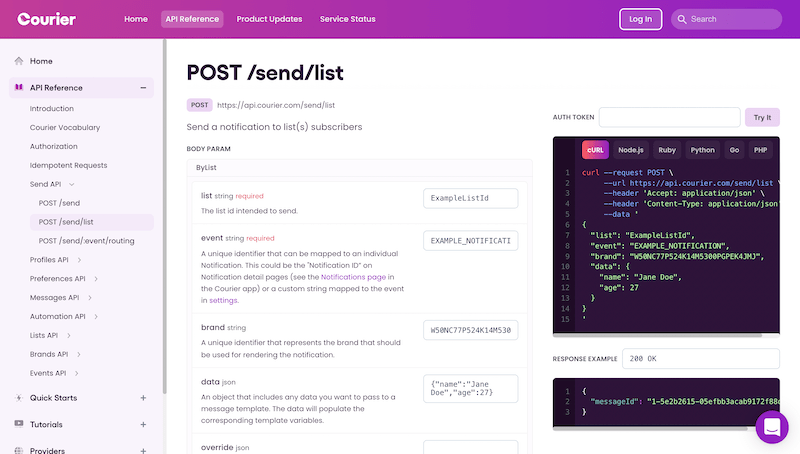The width and height of the screenshot is (800, 454).
Task: Switch to the Node.js code tab
Action: pyautogui.click(x=630, y=150)
